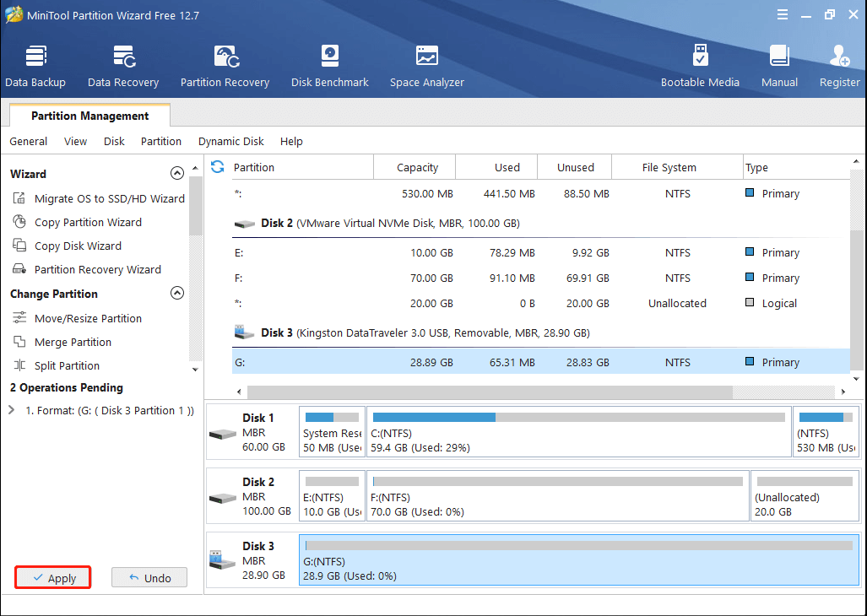This screenshot has height=616, width=867.
Task: Select Disk 3 USB drive icon in disk map
Action: point(223,560)
